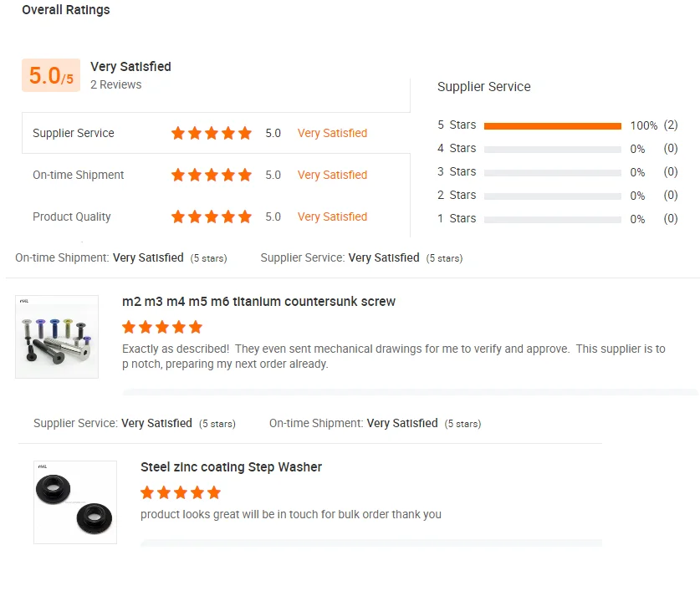Filter reviews by 3 Stars label
The height and width of the screenshot is (596, 700).
(456, 171)
